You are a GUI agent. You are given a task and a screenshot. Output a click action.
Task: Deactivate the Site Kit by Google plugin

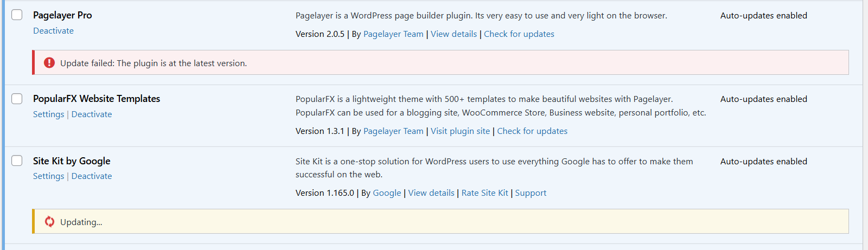pos(92,176)
